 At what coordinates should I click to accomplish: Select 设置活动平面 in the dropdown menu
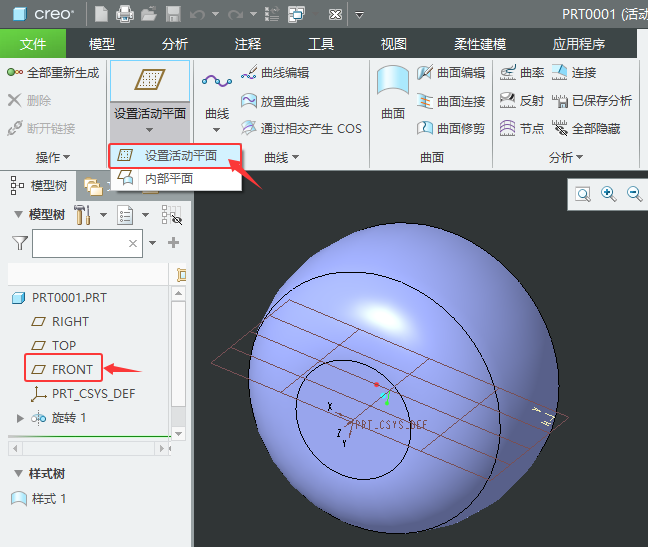click(x=175, y=156)
